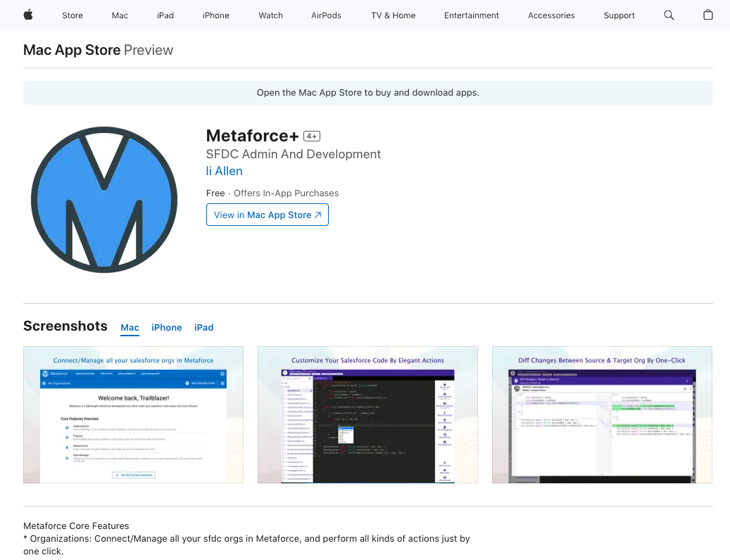
Task: Open the Store menu item
Action: (x=73, y=15)
